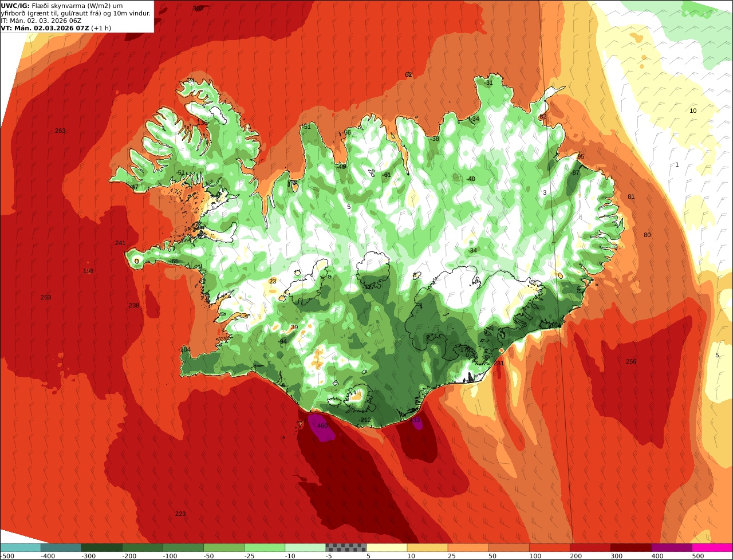The image size is (733, 560).
Task: Click the 23 value in west-central Iceland
Action: pyautogui.click(x=273, y=281)
